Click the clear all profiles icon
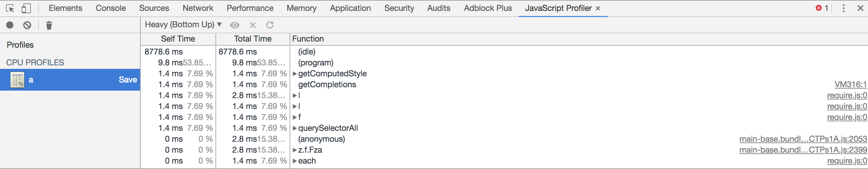The image size is (868, 169). point(27,25)
